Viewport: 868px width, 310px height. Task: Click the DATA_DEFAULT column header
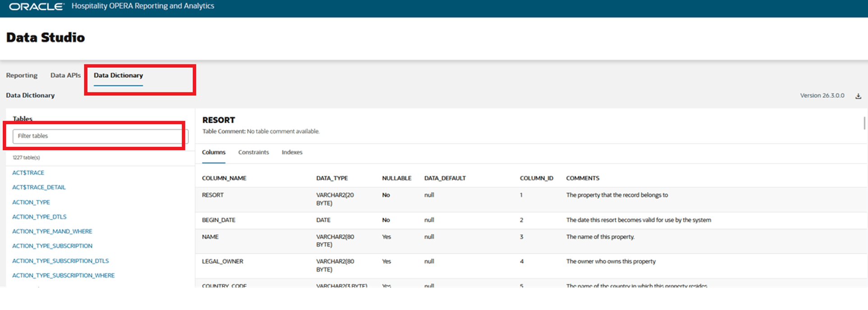point(445,178)
